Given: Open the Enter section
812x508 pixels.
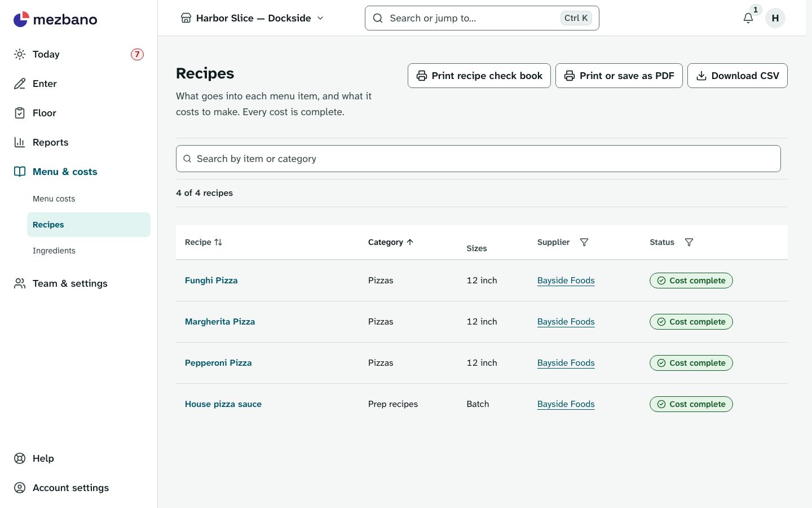Looking at the screenshot, I should (79, 84).
